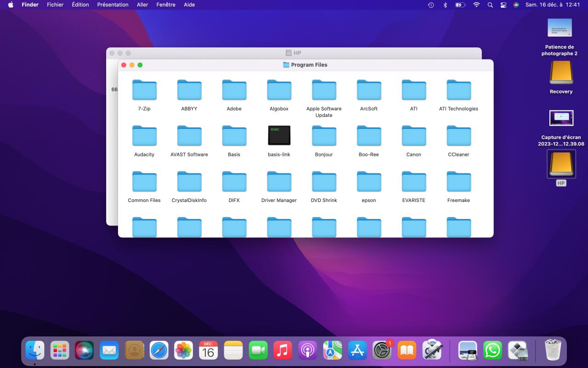This screenshot has width=588, height=368.
Task: Open Mail from the Dock
Action: pyautogui.click(x=109, y=351)
